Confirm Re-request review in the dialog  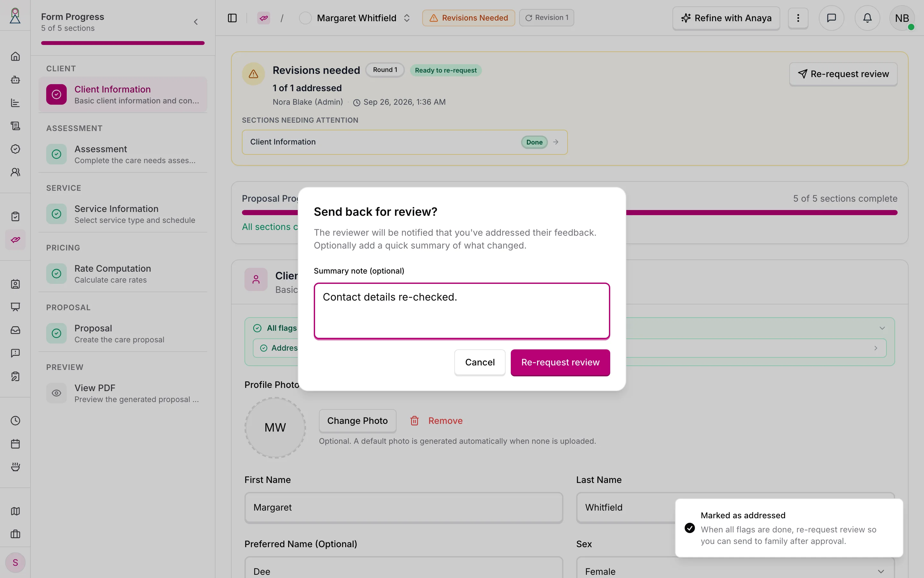tap(560, 362)
